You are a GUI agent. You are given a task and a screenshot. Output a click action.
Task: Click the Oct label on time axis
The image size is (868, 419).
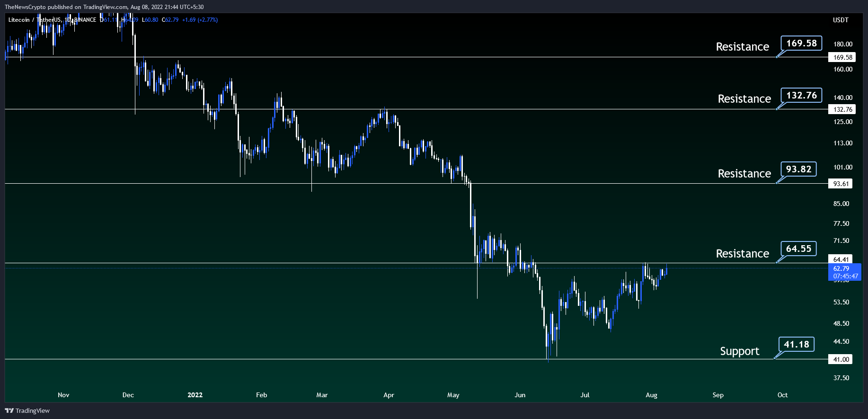tap(782, 395)
